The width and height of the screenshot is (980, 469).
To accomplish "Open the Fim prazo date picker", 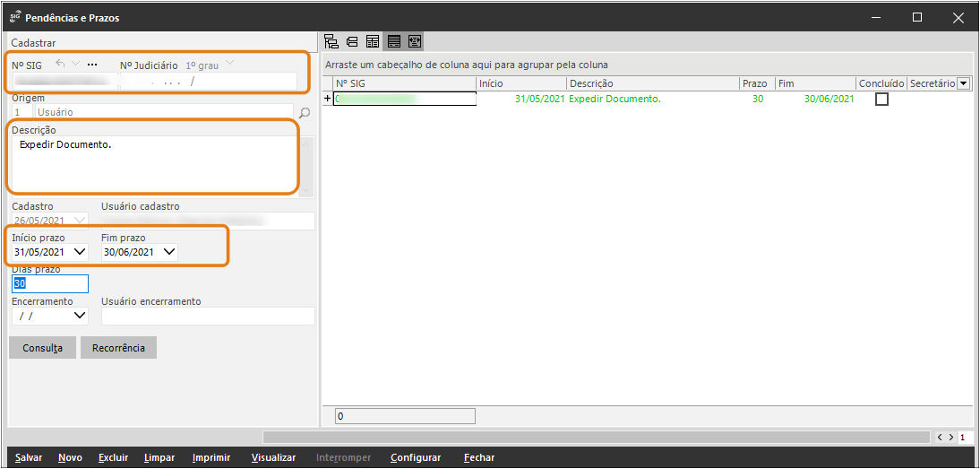I will click(169, 252).
